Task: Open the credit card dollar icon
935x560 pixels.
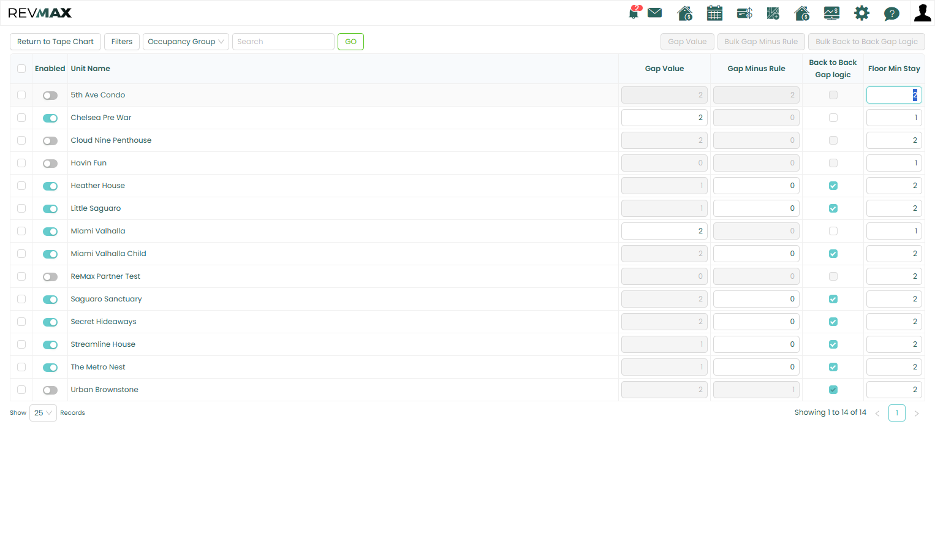Action: pos(744,13)
